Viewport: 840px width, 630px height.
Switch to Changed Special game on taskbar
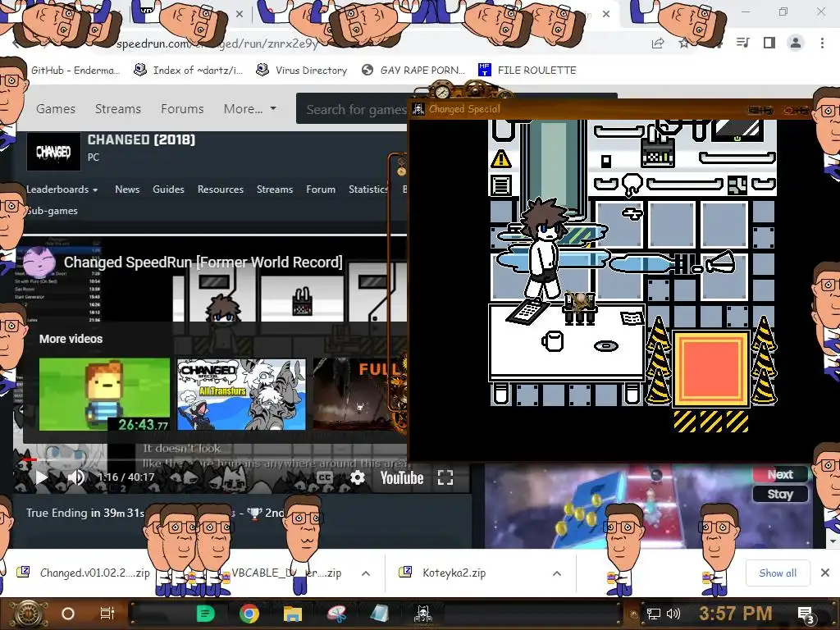(x=423, y=614)
